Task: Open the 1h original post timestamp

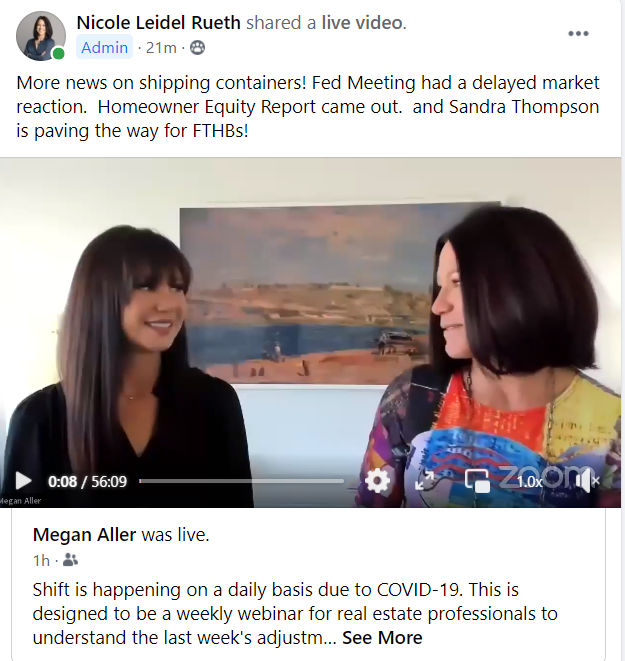Action: pyautogui.click(x=41, y=561)
